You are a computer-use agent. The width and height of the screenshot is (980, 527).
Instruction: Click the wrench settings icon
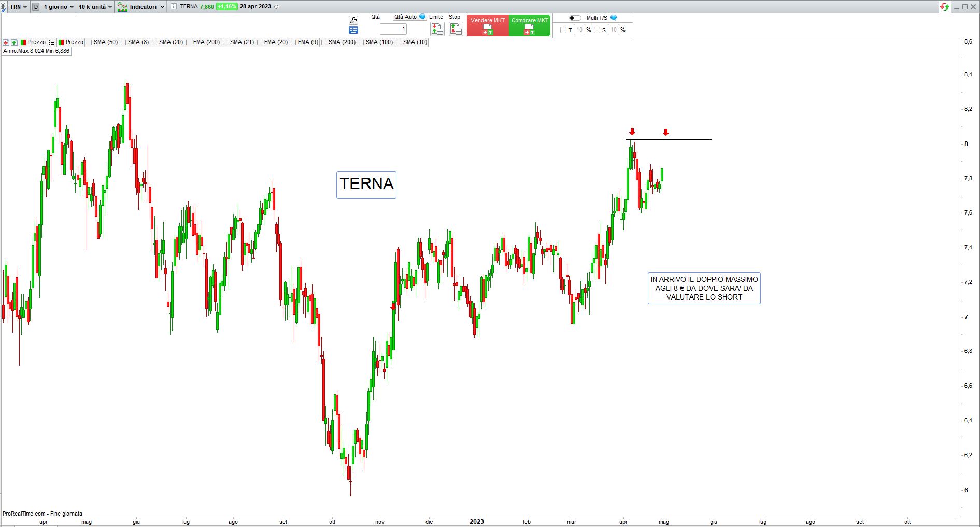click(353, 20)
